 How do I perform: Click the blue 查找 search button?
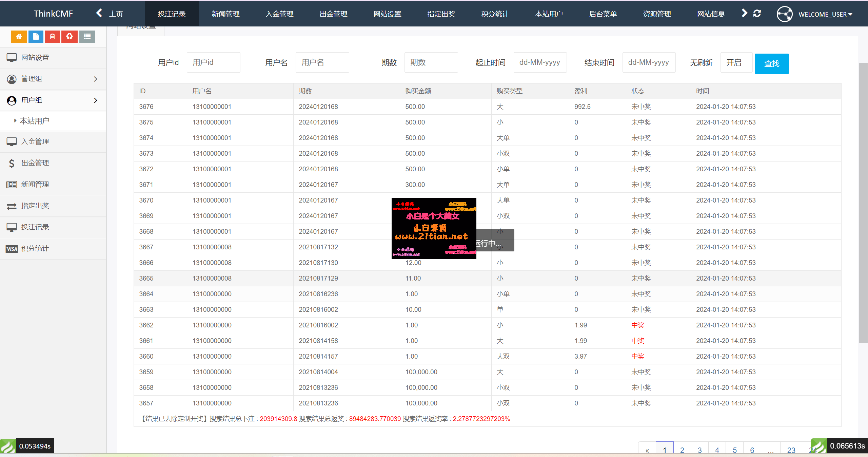[x=771, y=64]
